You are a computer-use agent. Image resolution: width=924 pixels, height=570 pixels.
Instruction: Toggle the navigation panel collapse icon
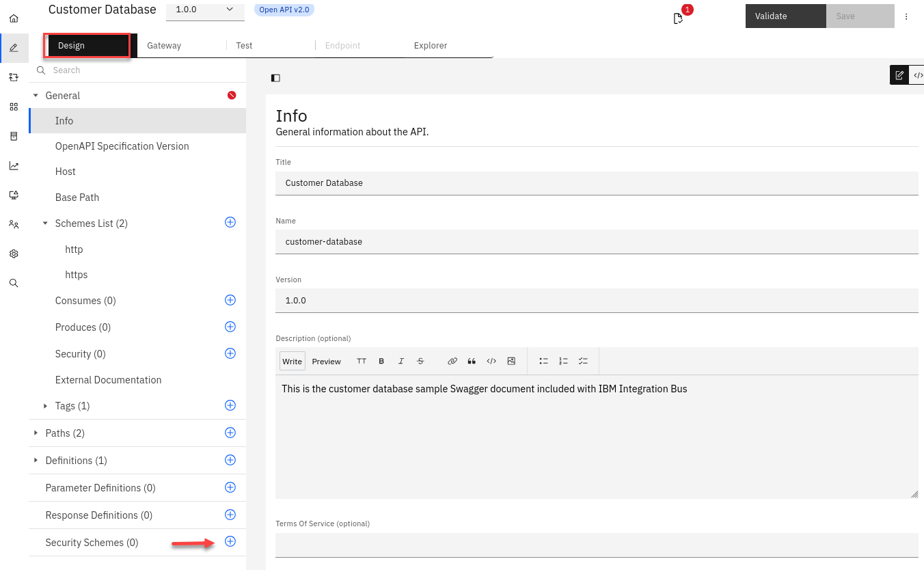[275, 78]
